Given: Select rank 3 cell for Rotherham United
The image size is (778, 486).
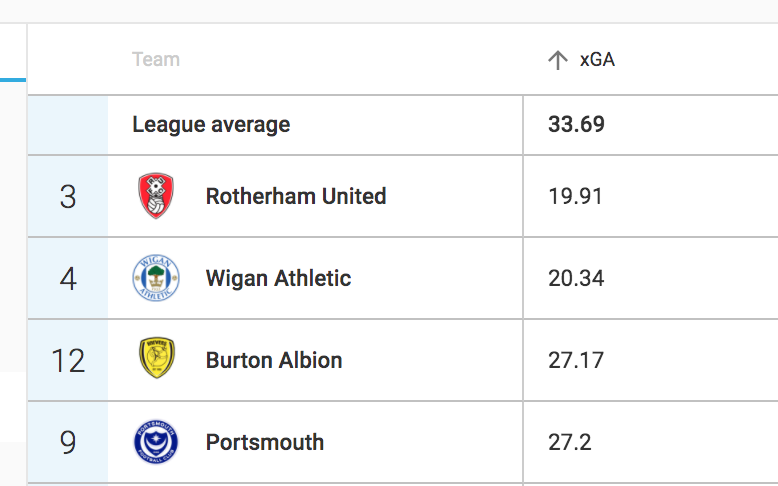Looking at the screenshot, I should [68, 196].
